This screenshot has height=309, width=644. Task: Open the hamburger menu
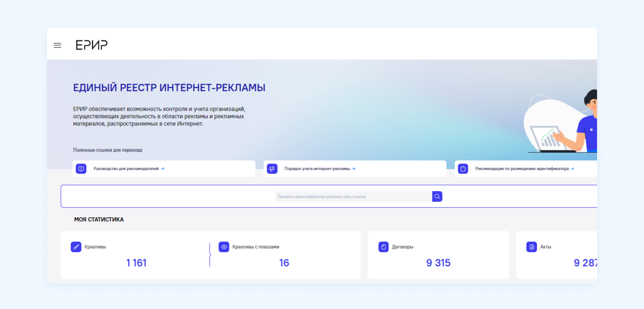[x=58, y=45]
